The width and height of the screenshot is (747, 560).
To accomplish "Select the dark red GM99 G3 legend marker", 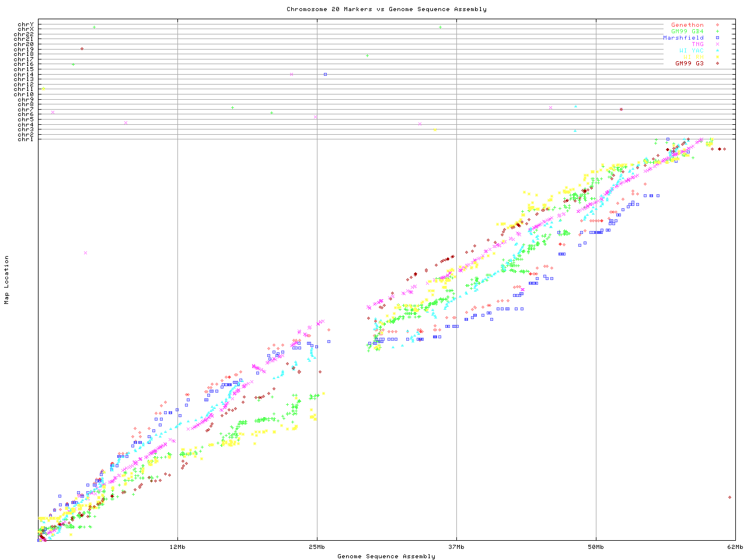I will (717, 64).
